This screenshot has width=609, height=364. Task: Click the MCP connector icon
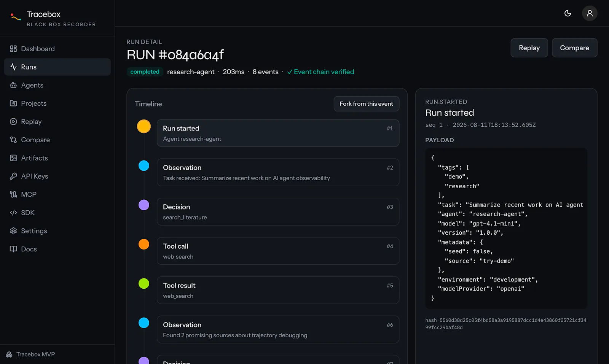pos(13,194)
